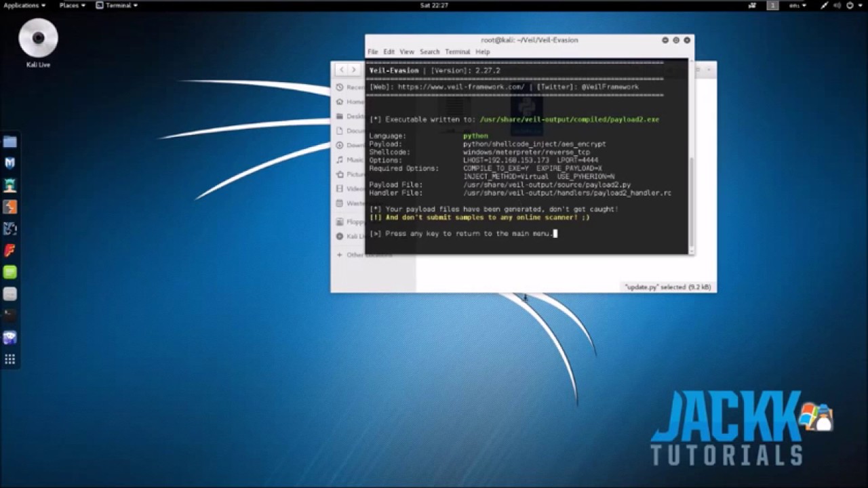The image size is (868, 488).
Task: Open the terminal Help menu
Action: [482, 52]
